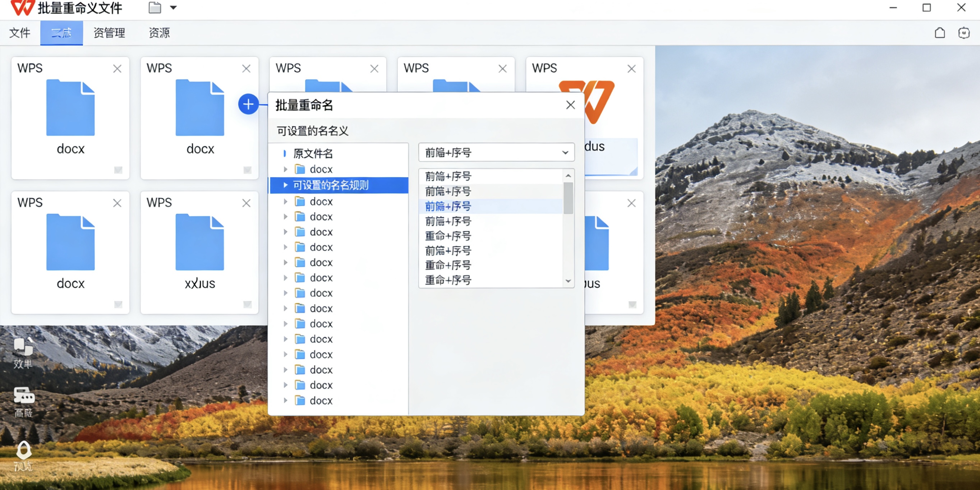Remove the first WPS docx card

point(117,68)
